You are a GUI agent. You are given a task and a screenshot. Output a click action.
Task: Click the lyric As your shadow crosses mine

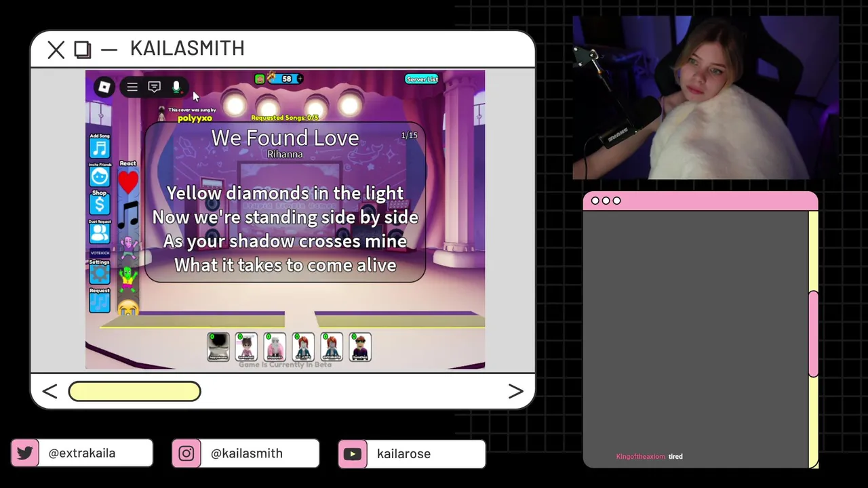285,241
